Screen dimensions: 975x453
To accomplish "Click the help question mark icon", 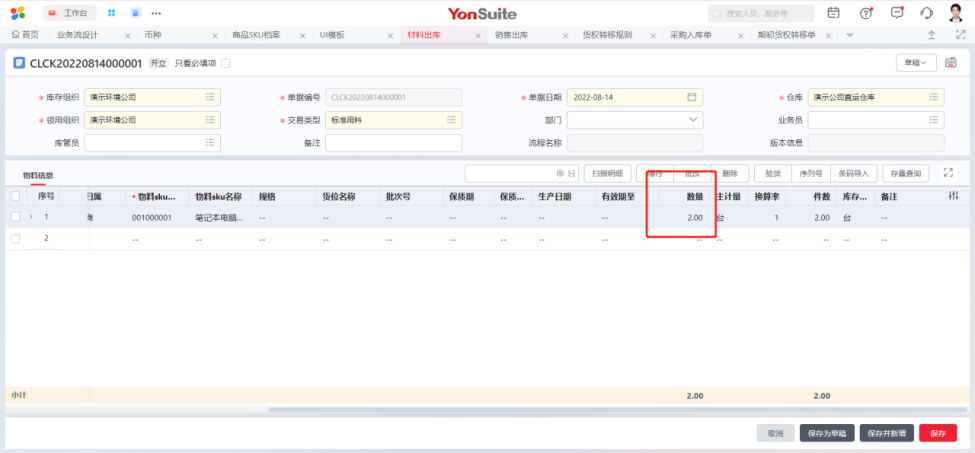I will click(866, 13).
